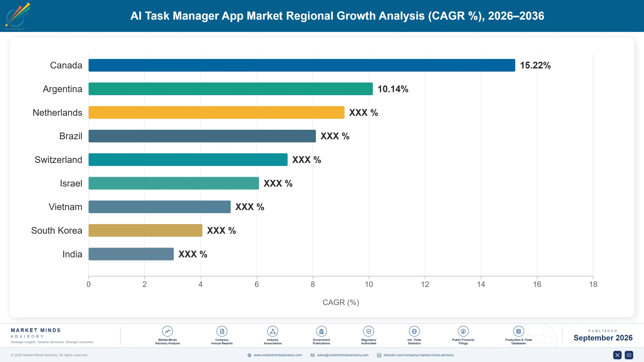Click the LinkedIn icon in the footer
Image resolution: width=644 pixels, height=362 pixels.
click(379, 355)
